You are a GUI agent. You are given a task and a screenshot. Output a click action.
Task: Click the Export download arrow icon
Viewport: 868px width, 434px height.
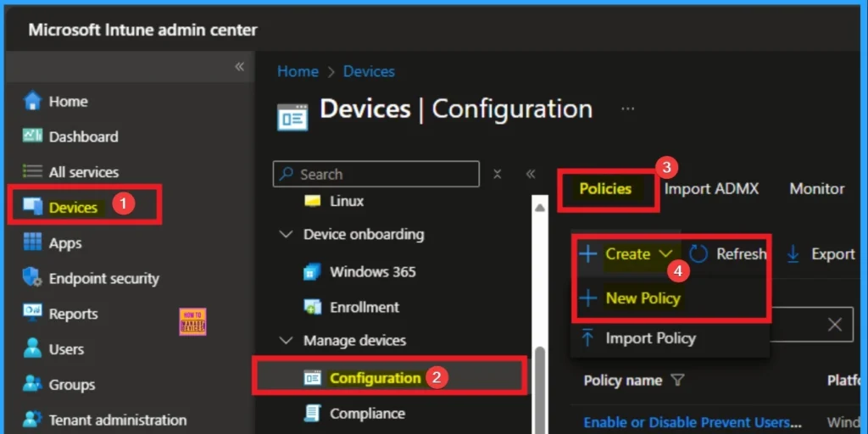[793, 254]
